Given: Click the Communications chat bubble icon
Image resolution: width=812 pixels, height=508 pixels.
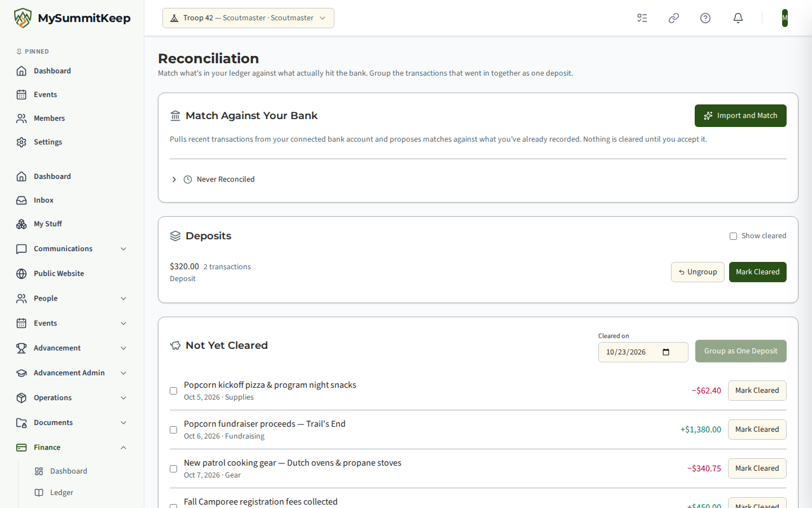Looking at the screenshot, I should (x=21, y=248).
